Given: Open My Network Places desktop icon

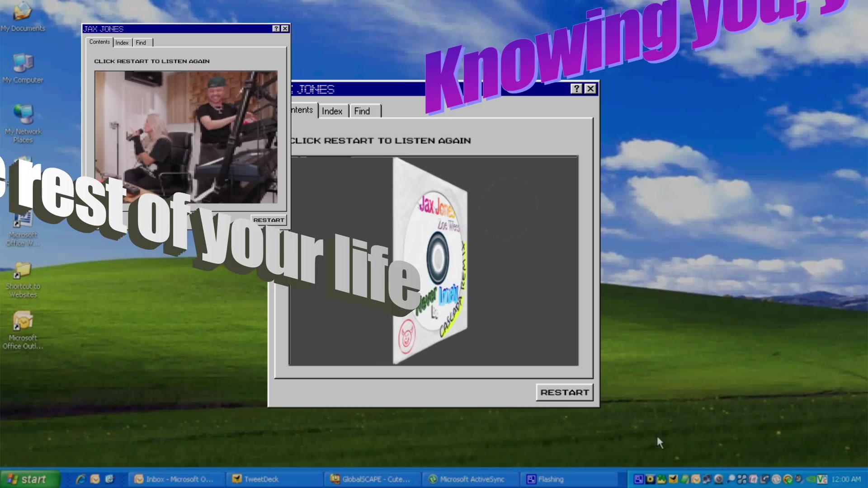Looking at the screenshot, I should click(x=23, y=123).
